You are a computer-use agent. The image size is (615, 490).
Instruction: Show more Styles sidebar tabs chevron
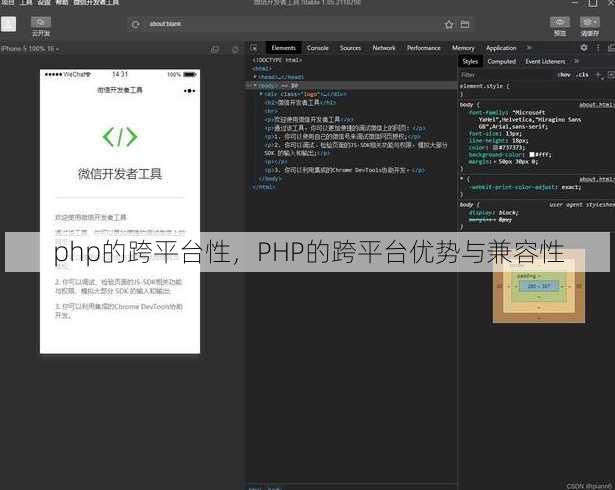[576, 61]
